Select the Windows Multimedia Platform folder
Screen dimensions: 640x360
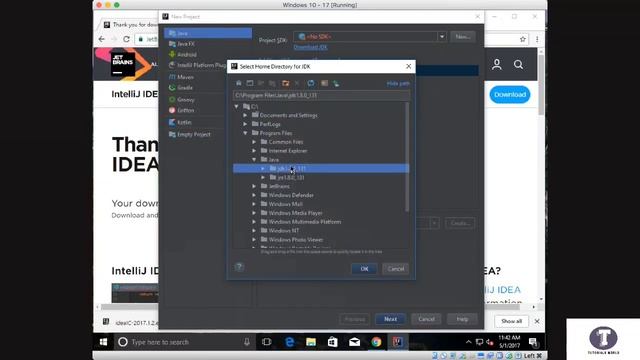click(x=304, y=222)
